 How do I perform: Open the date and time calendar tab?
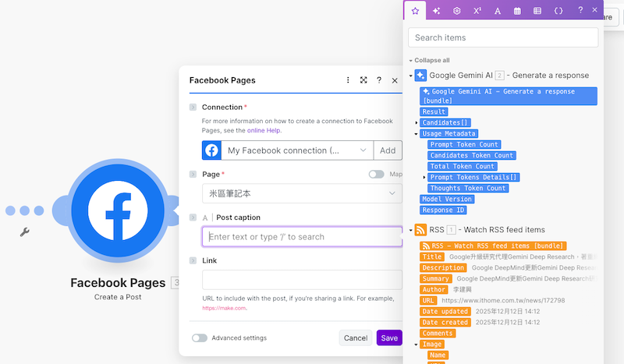tap(518, 10)
